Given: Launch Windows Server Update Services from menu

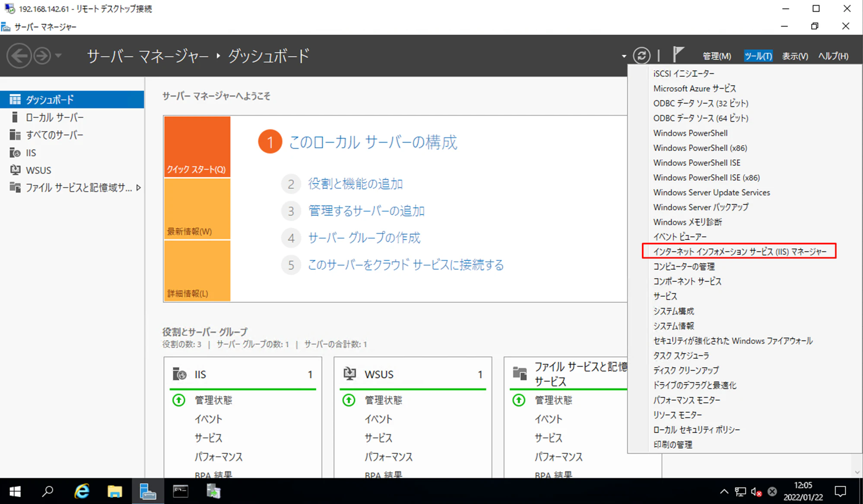Looking at the screenshot, I should (x=711, y=192).
